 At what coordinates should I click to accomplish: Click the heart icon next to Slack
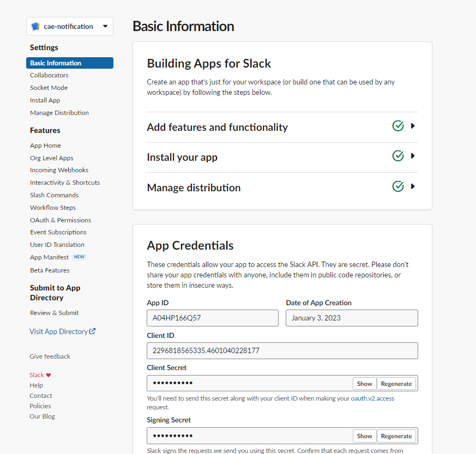[49, 375]
